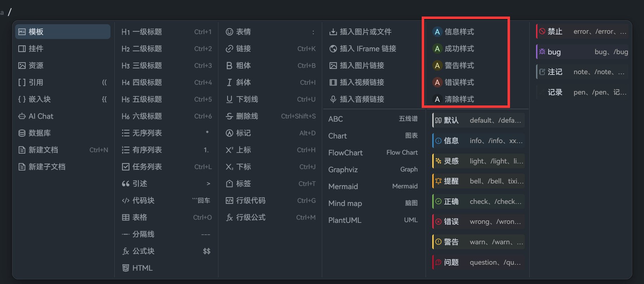Click the insert audio microphone icon
Viewport: 644px width, 284px height.
tap(333, 99)
